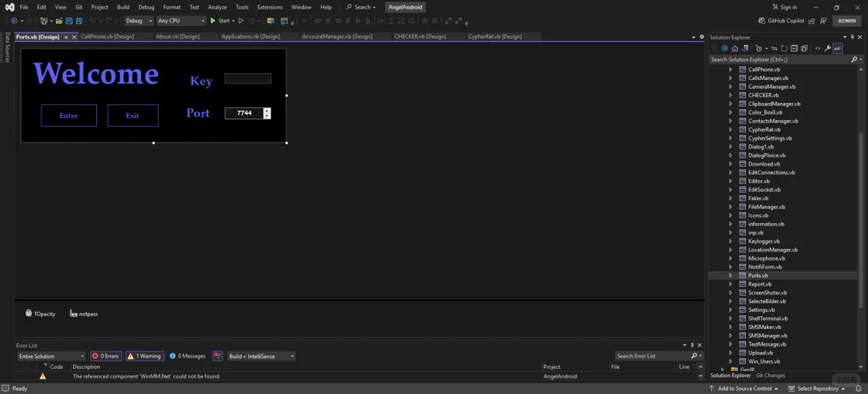Start without debugging using outlined play icon
The image size is (868, 394).
click(241, 21)
